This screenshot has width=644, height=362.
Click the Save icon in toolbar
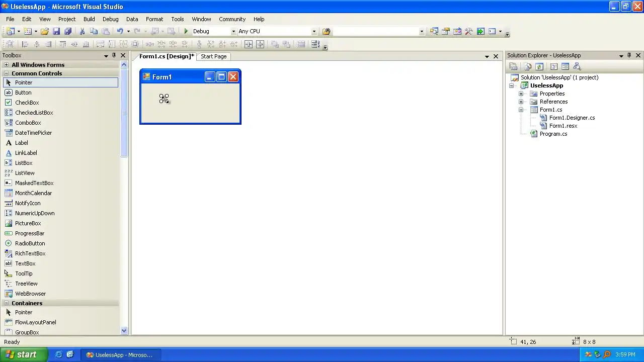[56, 31]
